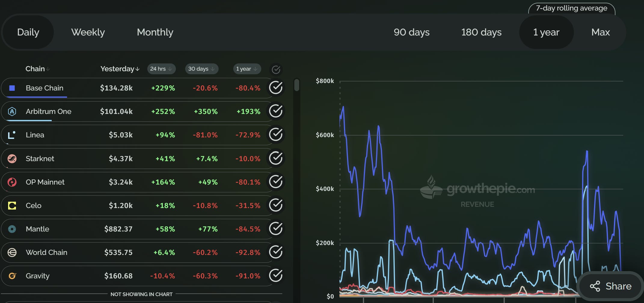Click the Starknet chain logo icon
644x303 pixels.
click(x=12, y=158)
